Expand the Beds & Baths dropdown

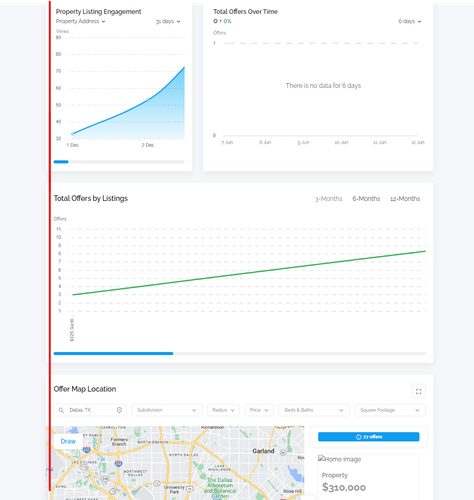(x=314, y=410)
